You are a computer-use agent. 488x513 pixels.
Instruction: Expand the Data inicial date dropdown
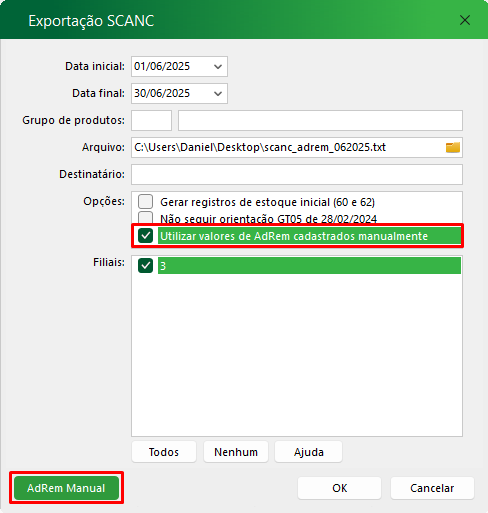[x=218, y=67]
